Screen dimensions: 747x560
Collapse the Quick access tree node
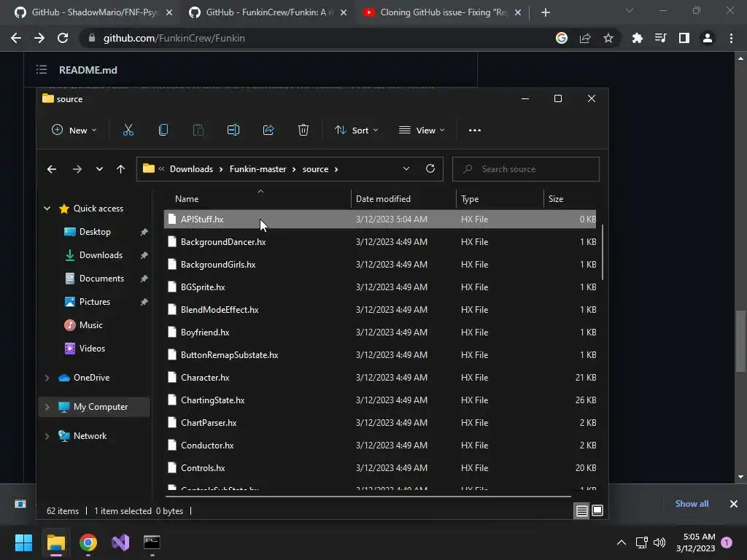[47, 208]
